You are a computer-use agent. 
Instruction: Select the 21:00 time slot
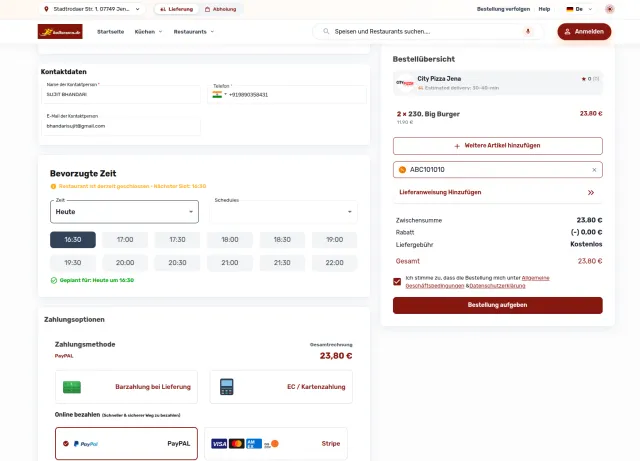[x=230, y=263]
